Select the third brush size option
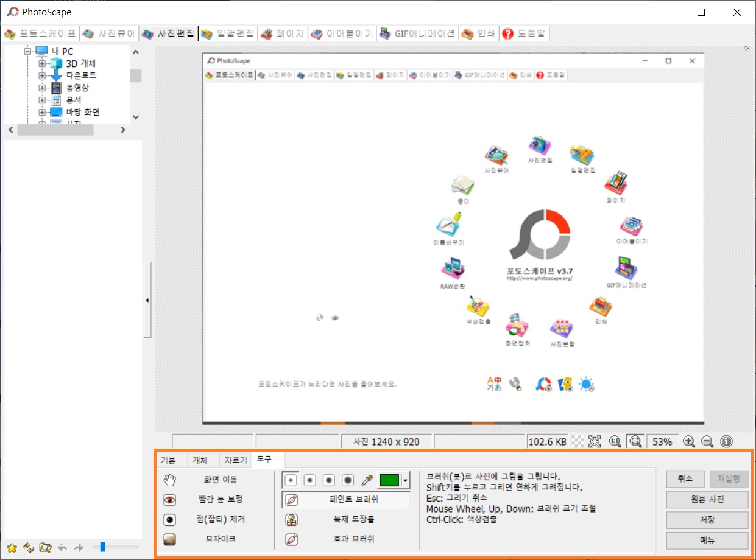The image size is (756, 560). coord(329,480)
